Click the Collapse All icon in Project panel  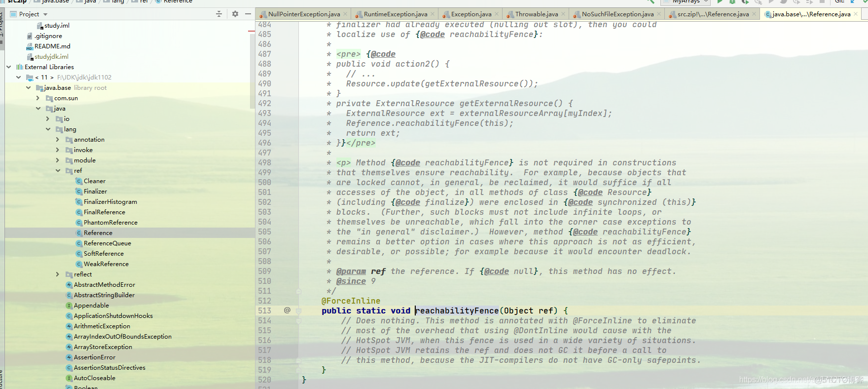tap(219, 14)
